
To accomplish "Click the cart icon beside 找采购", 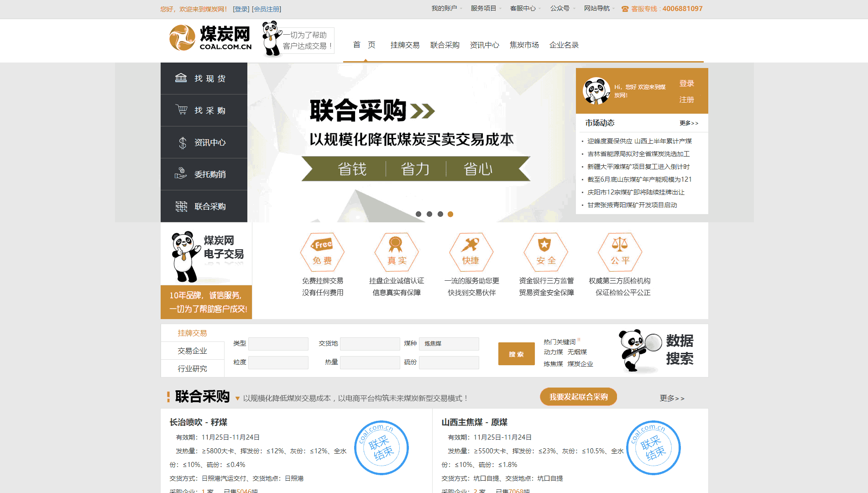I will (x=181, y=110).
